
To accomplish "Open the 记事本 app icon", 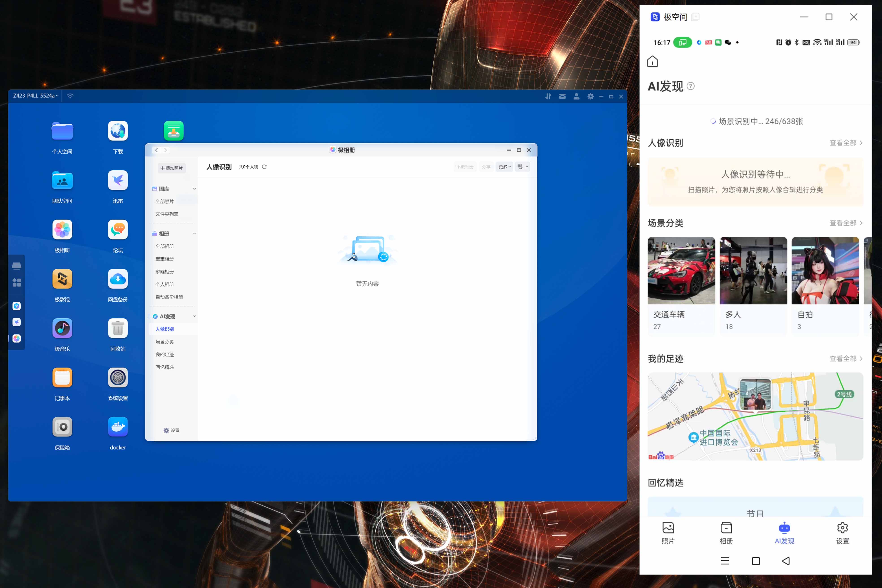I will click(x=62, y=378).
